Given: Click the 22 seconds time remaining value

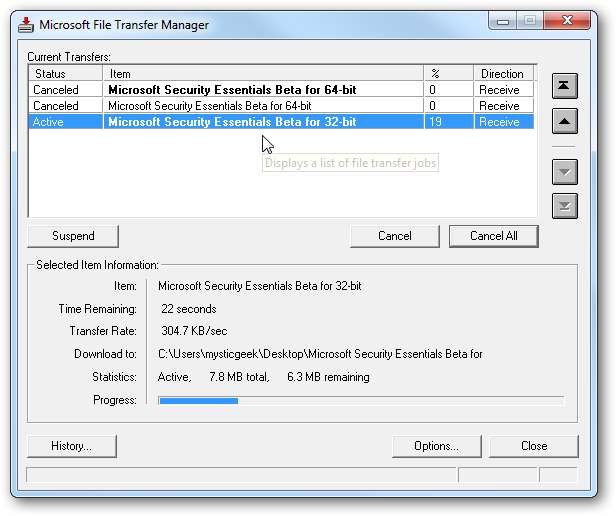Looking at the screenshot, I should click(x=189, y=309).
